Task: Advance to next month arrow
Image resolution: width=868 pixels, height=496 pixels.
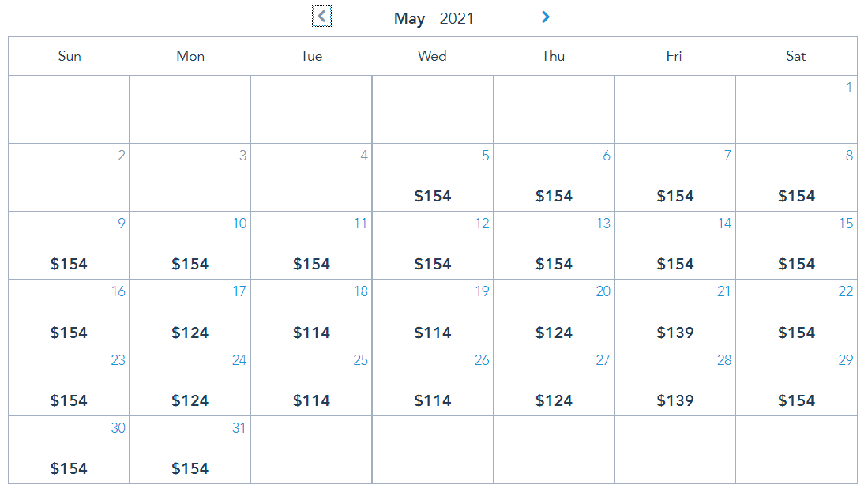Action: coord(545,17)
